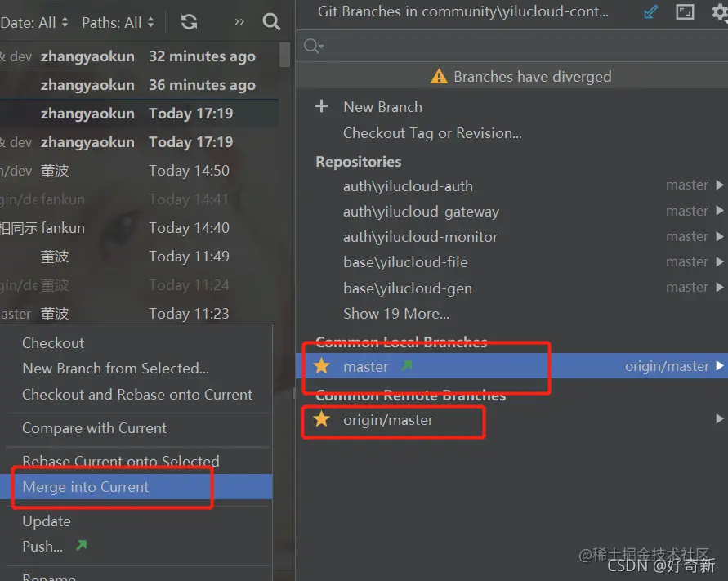Click Checkout Tag or Revision...
Viewport: 728px width, 581px height.
tap(432, 133)
